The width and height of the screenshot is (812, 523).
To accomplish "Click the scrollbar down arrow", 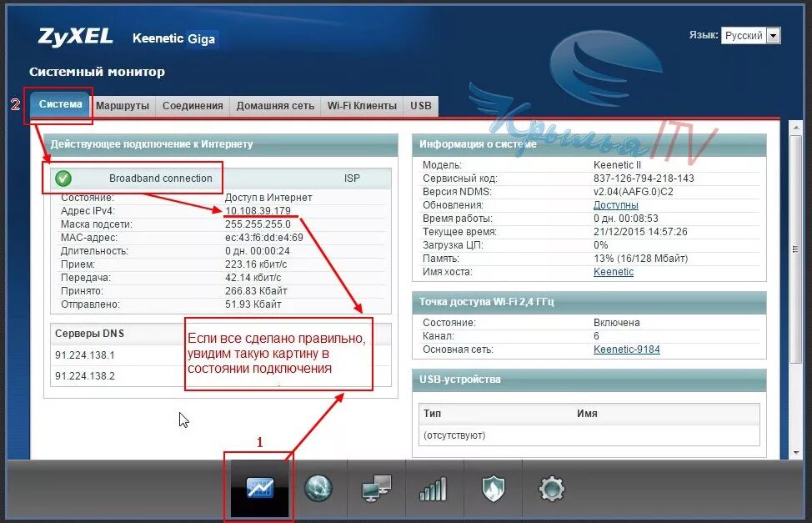I will point(795,452).
